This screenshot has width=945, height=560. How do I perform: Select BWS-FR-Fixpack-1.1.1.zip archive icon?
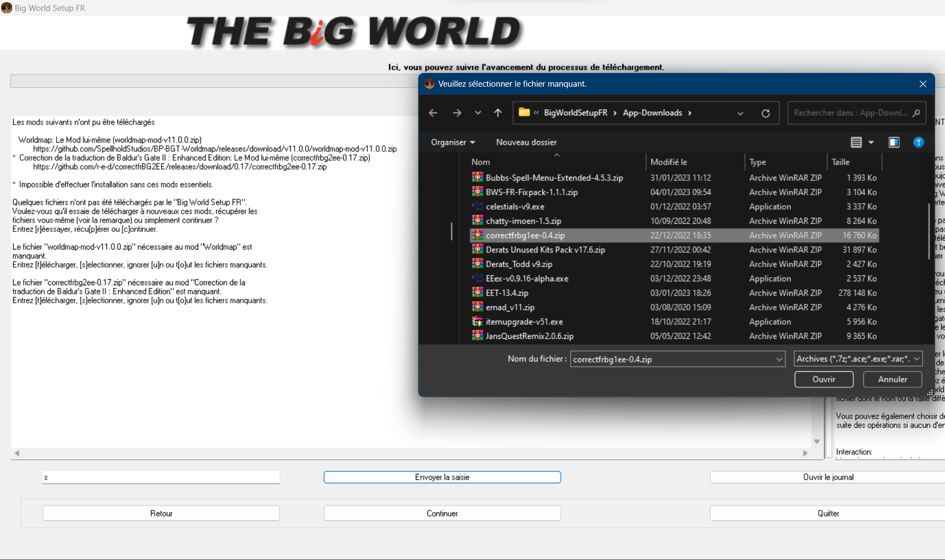click(x=477, y=191)
